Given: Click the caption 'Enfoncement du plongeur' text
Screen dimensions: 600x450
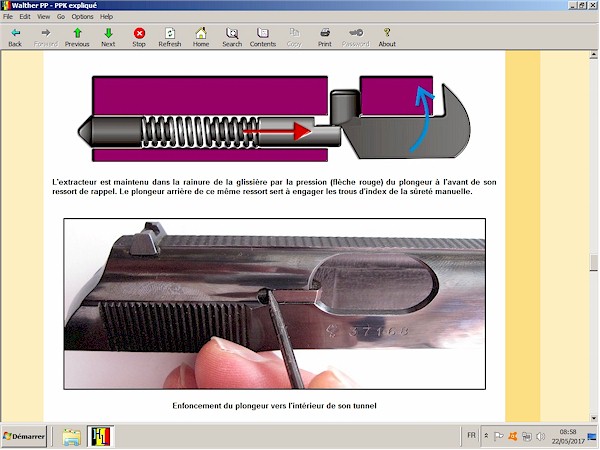Looking at the screenshot, I should pyautogui.click(x=274, y=406).
